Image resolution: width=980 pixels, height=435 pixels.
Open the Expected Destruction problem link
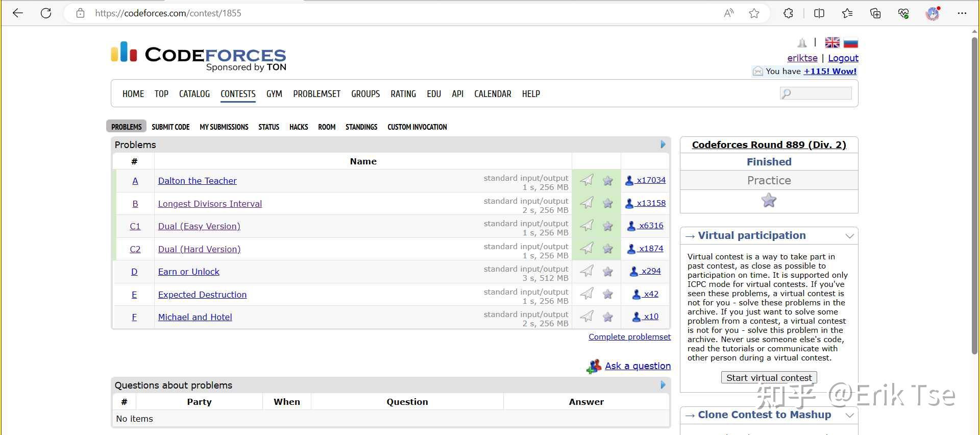(x=202, y=295)
